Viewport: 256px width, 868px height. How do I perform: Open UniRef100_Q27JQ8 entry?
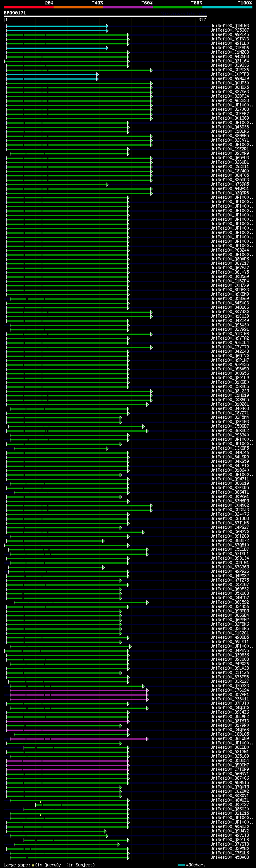point(230,110)
